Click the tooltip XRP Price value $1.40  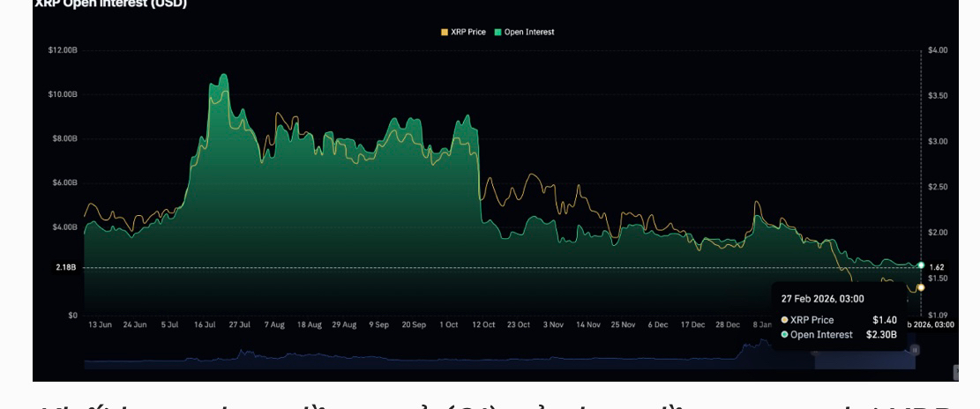point(885,320)
